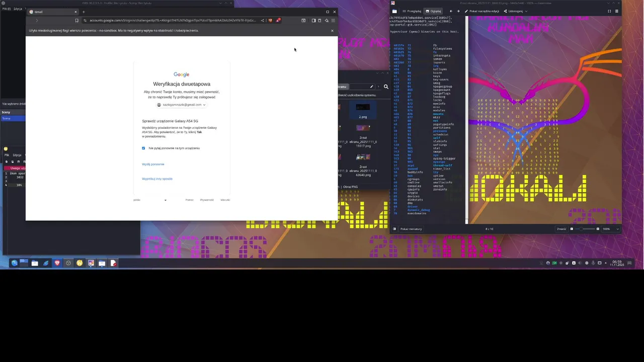Click the volume icon in system tray
644x362 pixels.
click(580, 263)
